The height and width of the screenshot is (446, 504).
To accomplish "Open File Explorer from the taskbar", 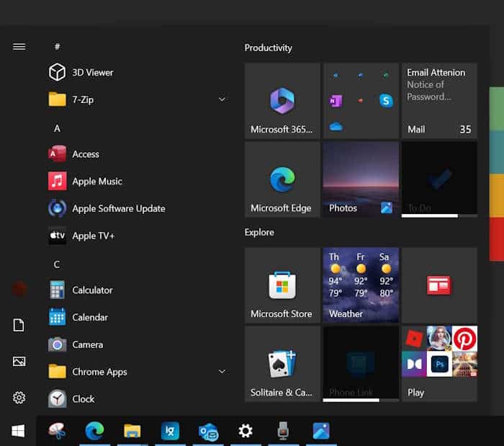I will (132, 431).
